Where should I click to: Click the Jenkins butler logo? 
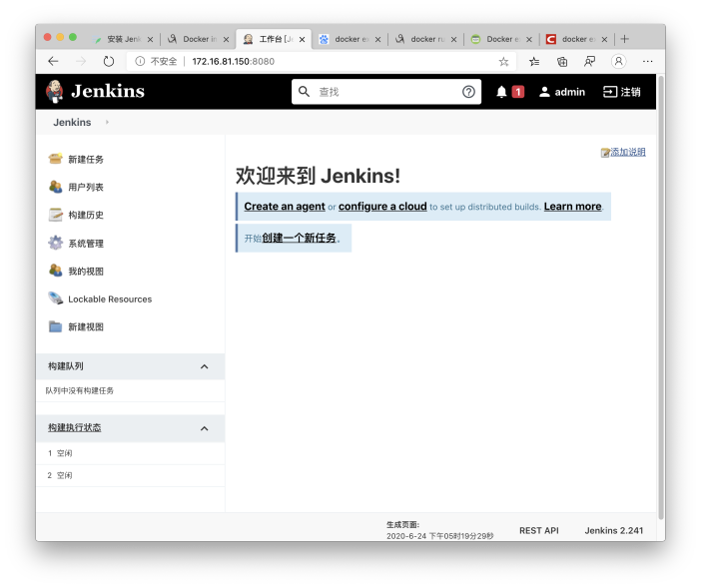55,92
